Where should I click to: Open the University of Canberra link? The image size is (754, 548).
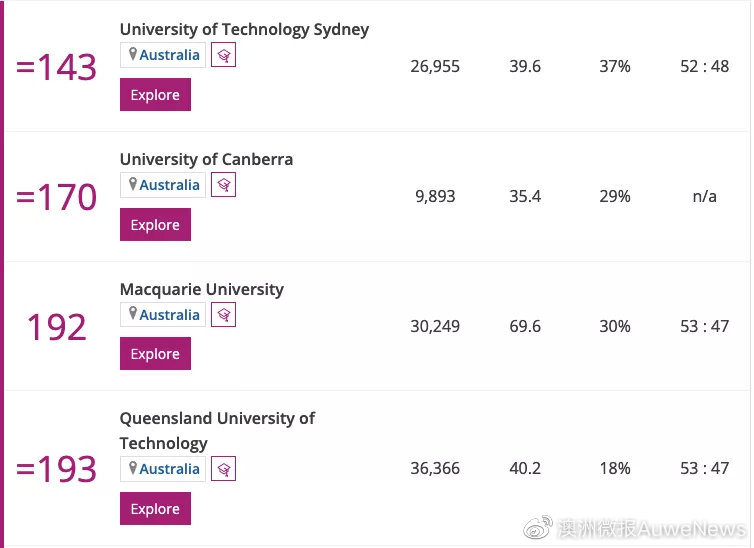pyautogui.click(x=206, y=159)
